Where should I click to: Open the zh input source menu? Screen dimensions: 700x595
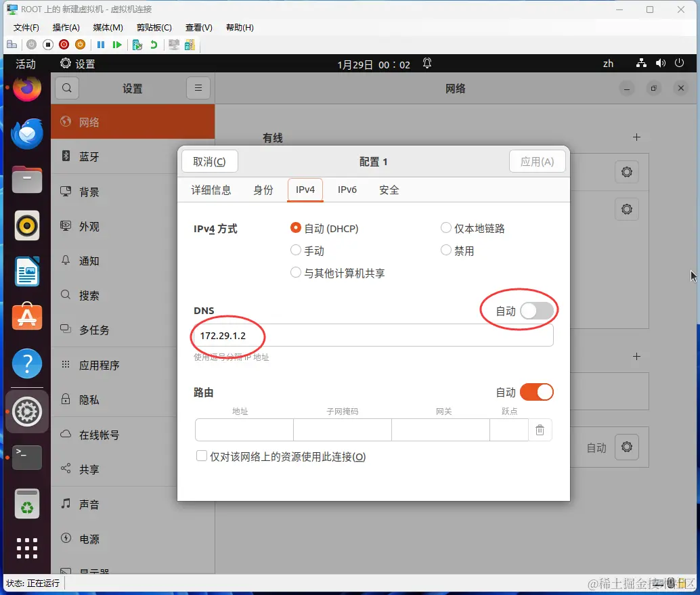607,63
